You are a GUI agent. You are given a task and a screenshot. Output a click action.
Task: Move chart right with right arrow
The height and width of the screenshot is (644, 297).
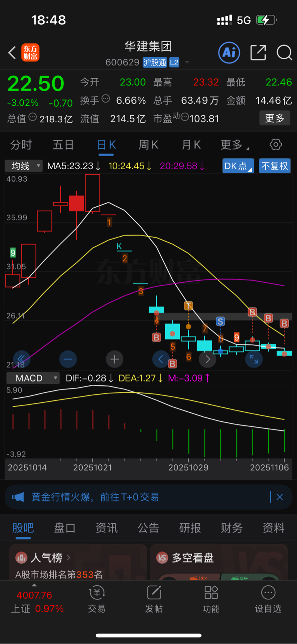pos(207,359)
